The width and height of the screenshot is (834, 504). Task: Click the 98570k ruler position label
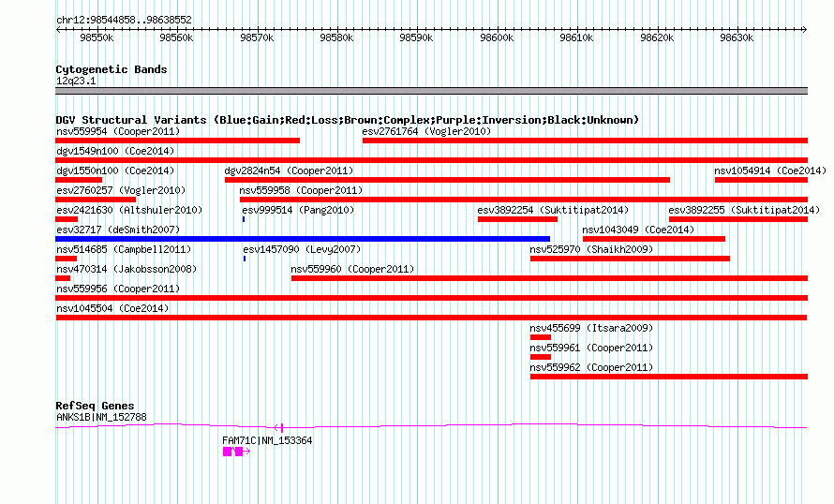pos(257,38)
